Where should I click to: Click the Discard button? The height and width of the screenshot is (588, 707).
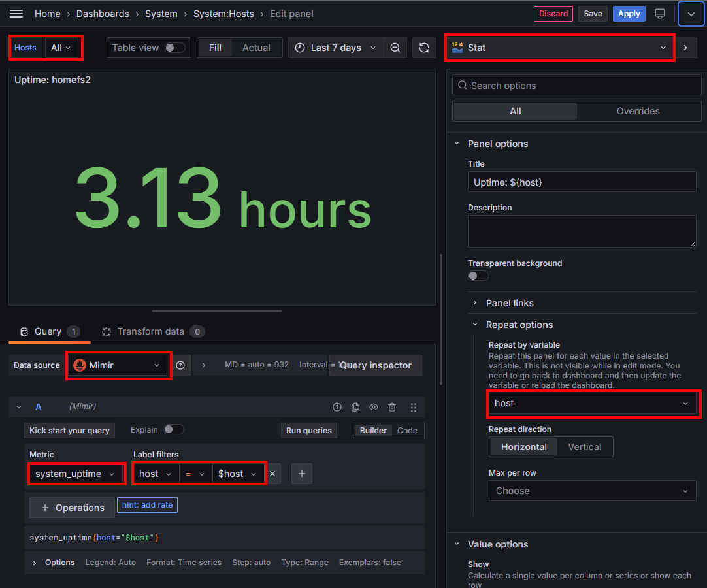(553, 14)
